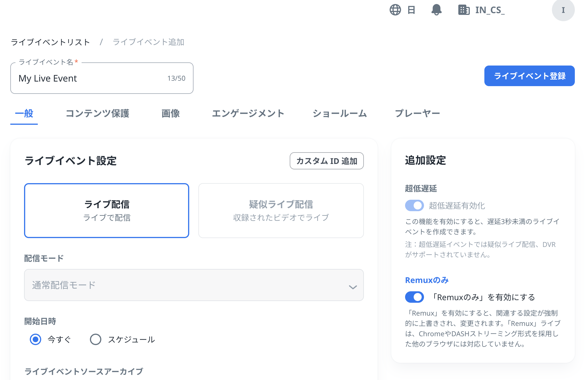The width and height of the screenshot is (588, 380).
Task: Select 疑似ライブ配信 card
Action: coord(281,211)
